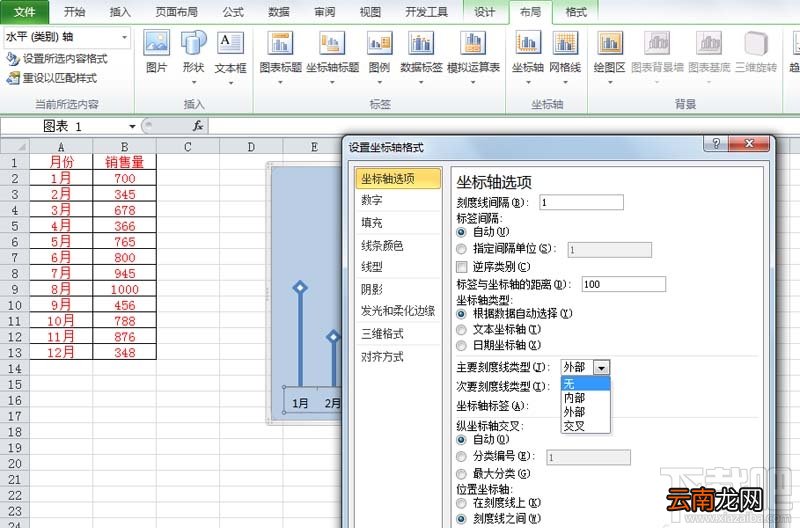Select 自动 radio under 纵坐标轴交叉
The width and height of the screenshot is (800, 528).
click(461, 439)
